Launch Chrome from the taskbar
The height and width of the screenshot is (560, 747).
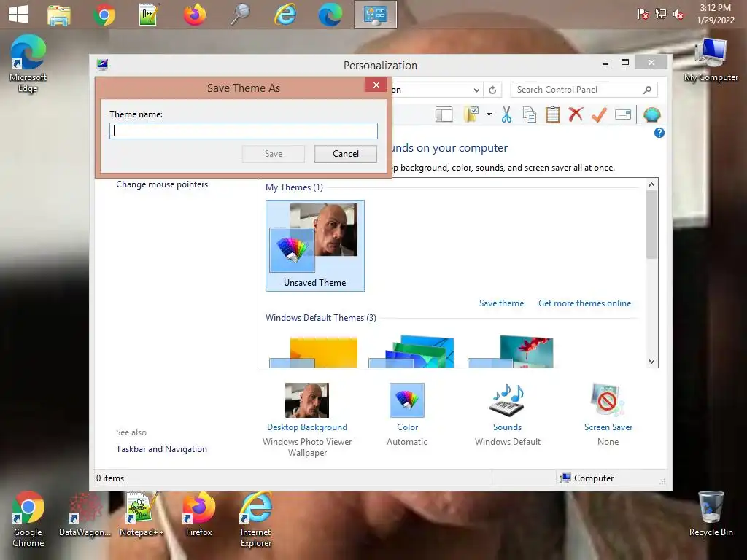[104, 15]
